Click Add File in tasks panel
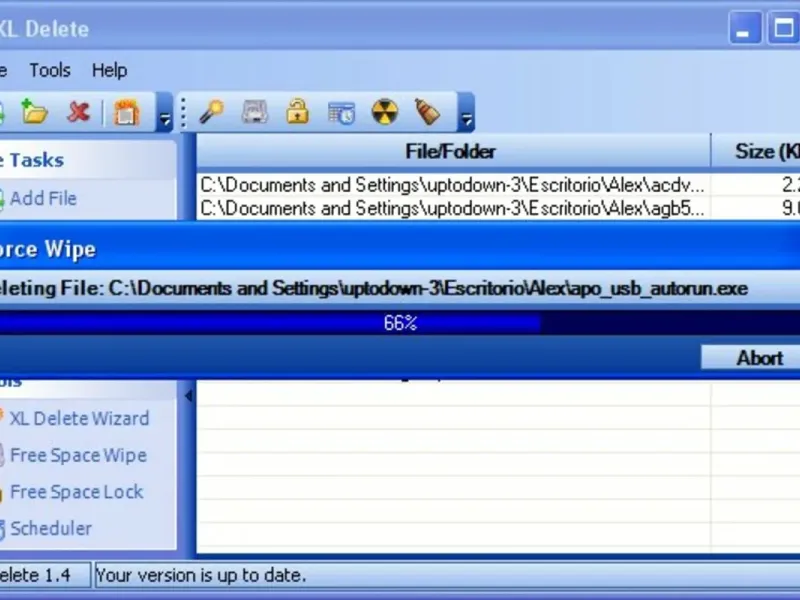 pyautogui.click(x=43, y=198)
